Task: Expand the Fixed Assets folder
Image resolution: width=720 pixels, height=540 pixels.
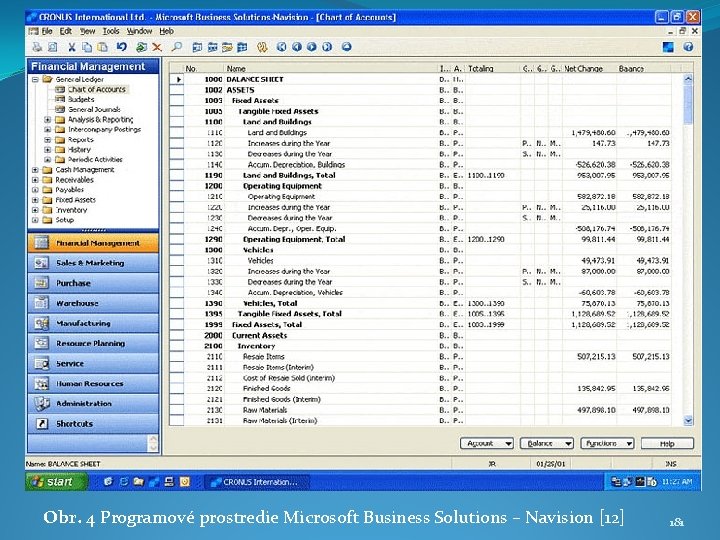Action: (35, 200)
